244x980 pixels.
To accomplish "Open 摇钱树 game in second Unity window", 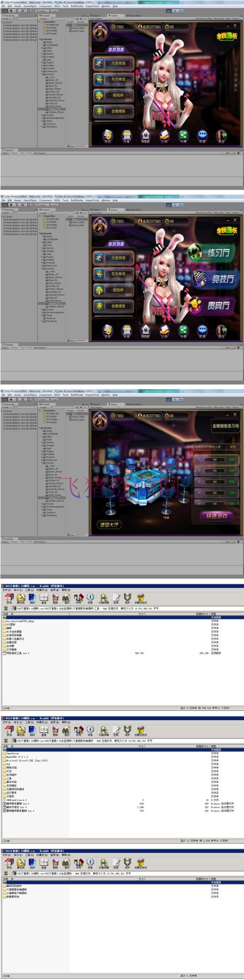I will (x=114, y=290).
